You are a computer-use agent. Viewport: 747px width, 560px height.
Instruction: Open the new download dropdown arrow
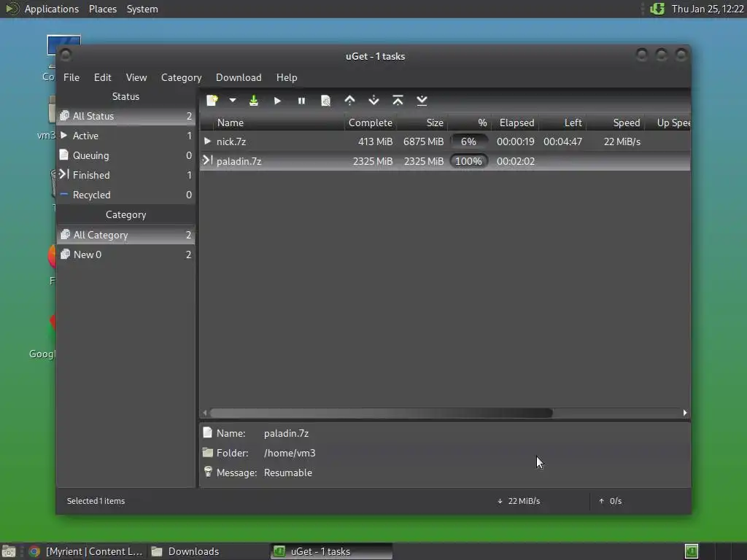[x=233, y=101]
